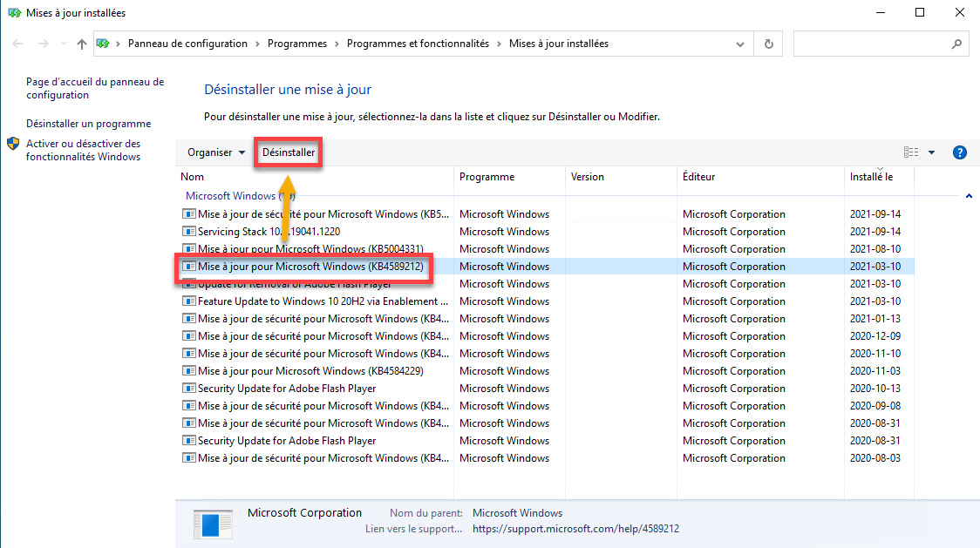Image resolution: width=980 pixels, height=548 pixels.
Task: Close the 'Mises à jour installées' window
Action: pyautogui.click(x=960, y=12)
